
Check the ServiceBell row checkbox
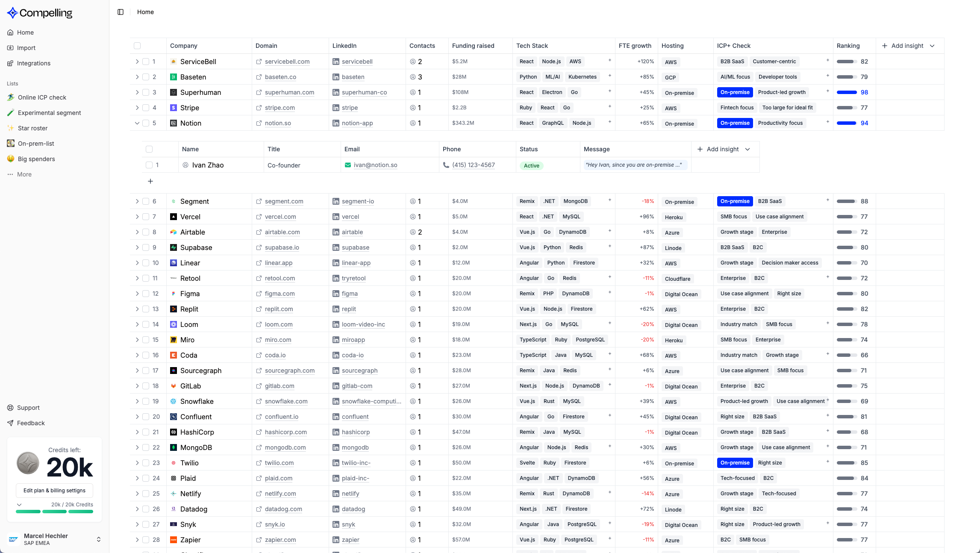pyautogui.click(x=146, y=62)
